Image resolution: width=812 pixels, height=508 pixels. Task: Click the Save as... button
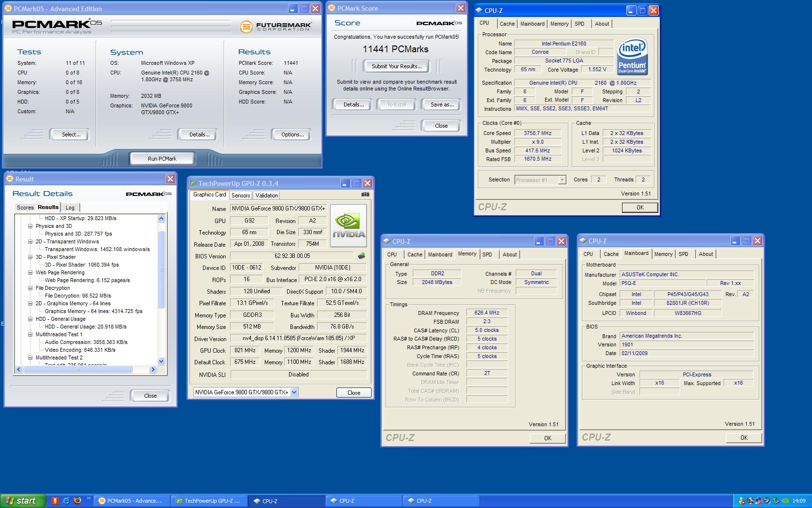click(x=442, y=105)
